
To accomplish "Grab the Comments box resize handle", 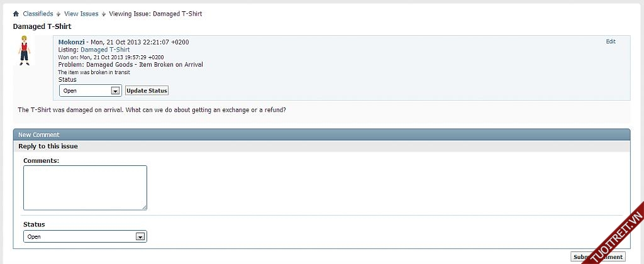I will (x=144, y=207).
